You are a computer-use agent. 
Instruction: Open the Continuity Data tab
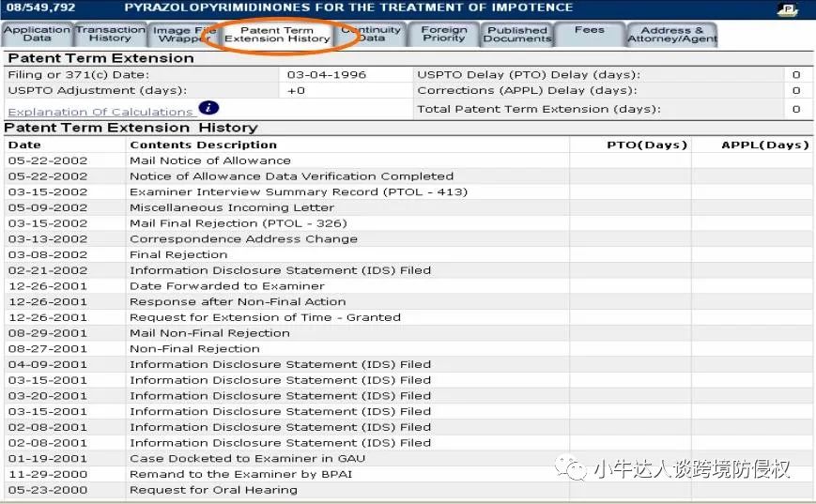(x=371, y=34)
